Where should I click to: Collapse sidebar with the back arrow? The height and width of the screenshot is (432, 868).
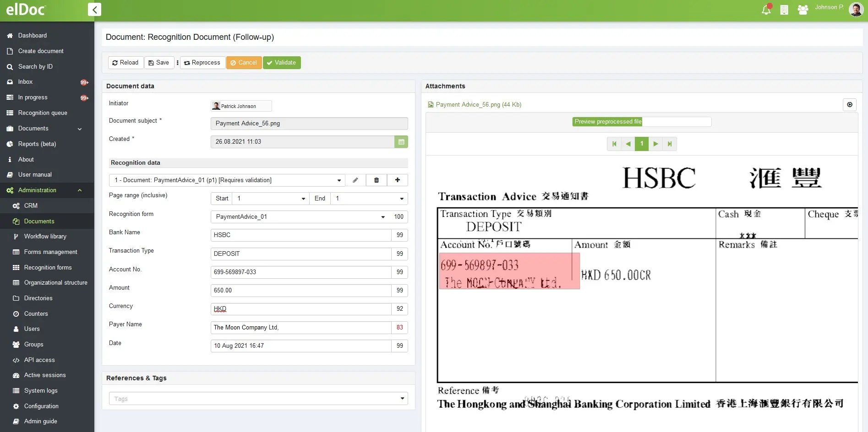click(94, 10)
